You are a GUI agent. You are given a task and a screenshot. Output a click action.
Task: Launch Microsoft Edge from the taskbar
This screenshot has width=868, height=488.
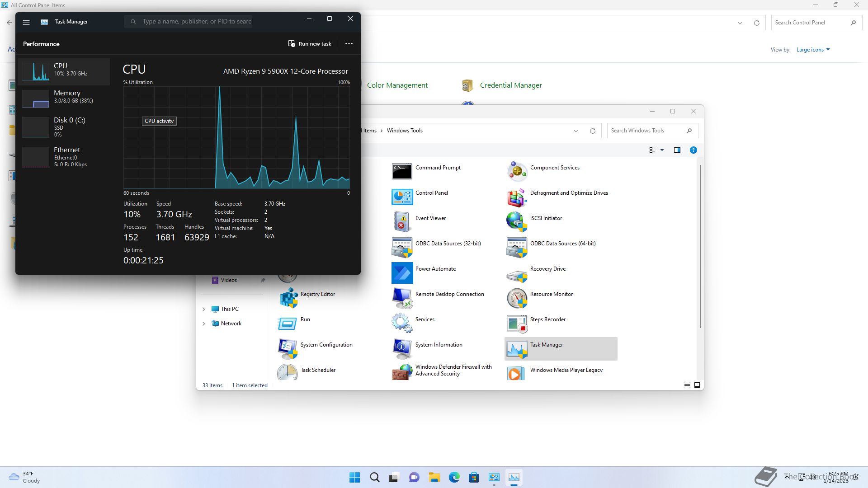[454, 477]
